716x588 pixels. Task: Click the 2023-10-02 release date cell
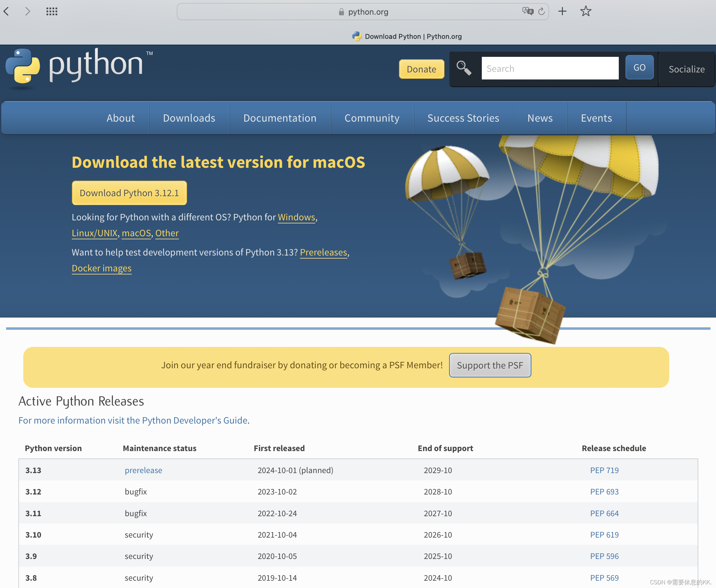click(277, 491)
